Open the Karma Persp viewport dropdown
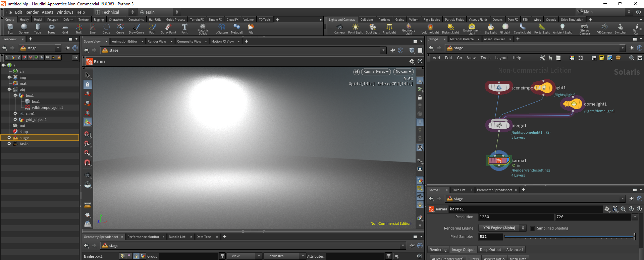 376,72
